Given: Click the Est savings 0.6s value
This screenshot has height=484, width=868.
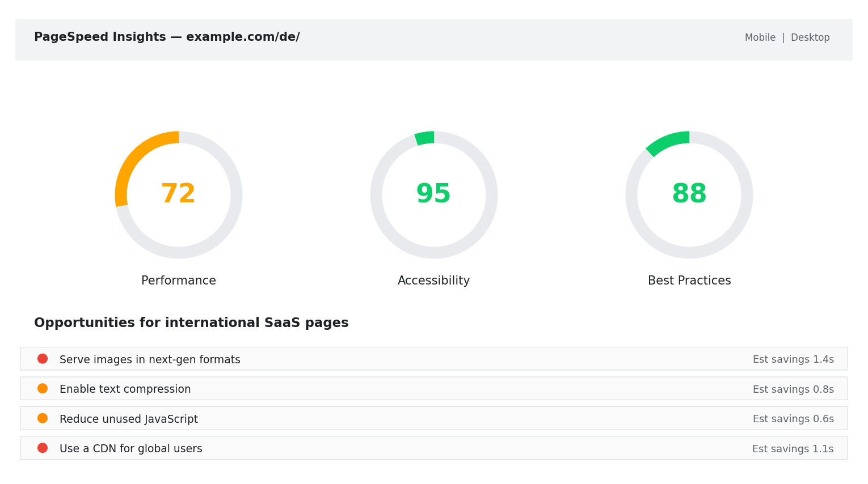Looking at the screenshot, I should coord(793,419).
